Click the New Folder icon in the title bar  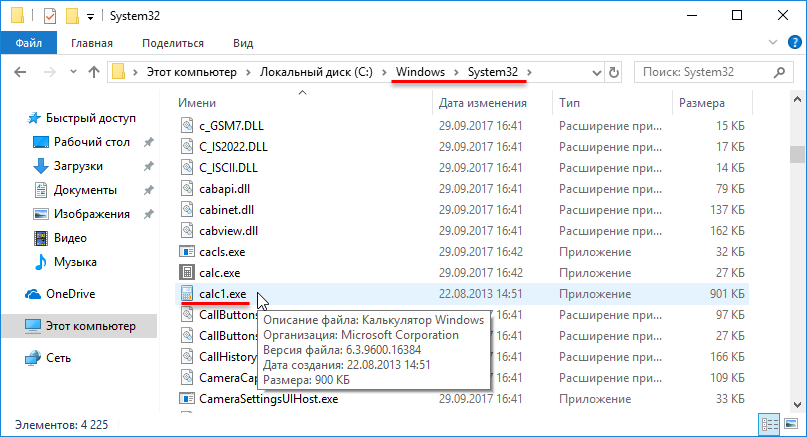[72, 16]
